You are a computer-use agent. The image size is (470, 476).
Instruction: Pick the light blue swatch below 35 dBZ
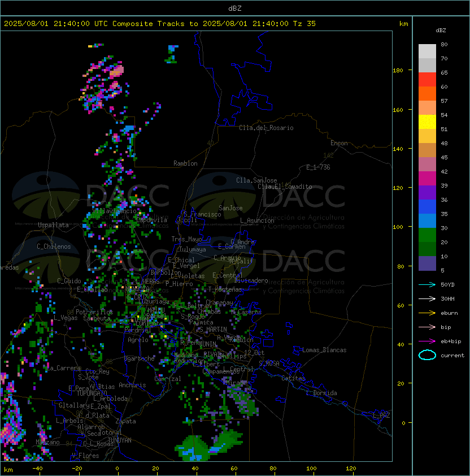[x=427, y=220]
